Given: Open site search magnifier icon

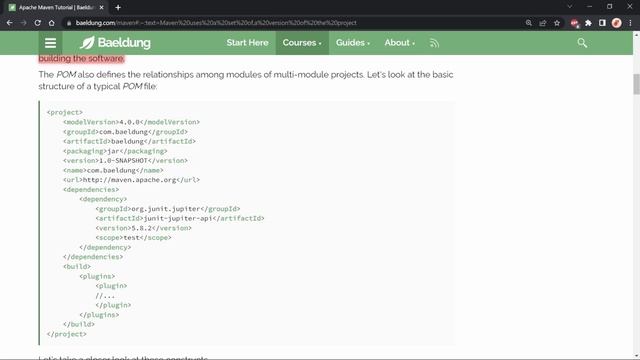Looking at the screenshot, I should click(582, 43).
